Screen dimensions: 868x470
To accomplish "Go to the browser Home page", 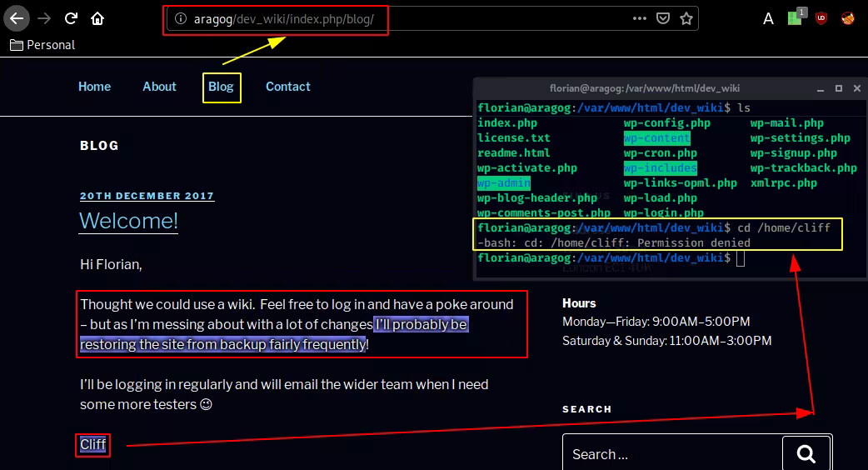I will coord(97,18).
